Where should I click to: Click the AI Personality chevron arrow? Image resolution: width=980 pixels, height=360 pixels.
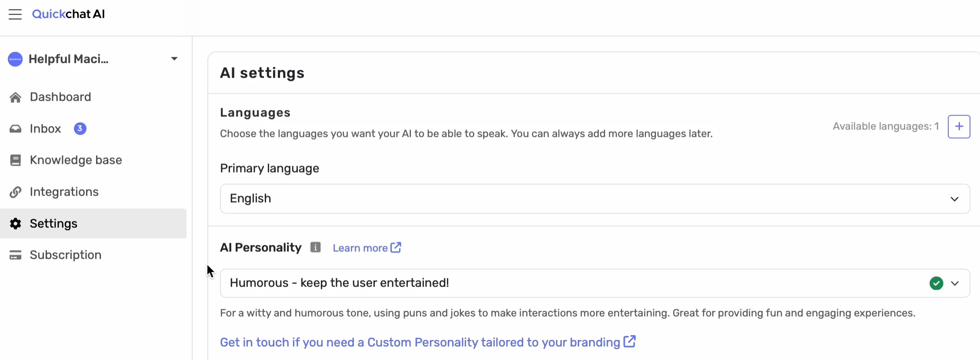coord(954,283)
